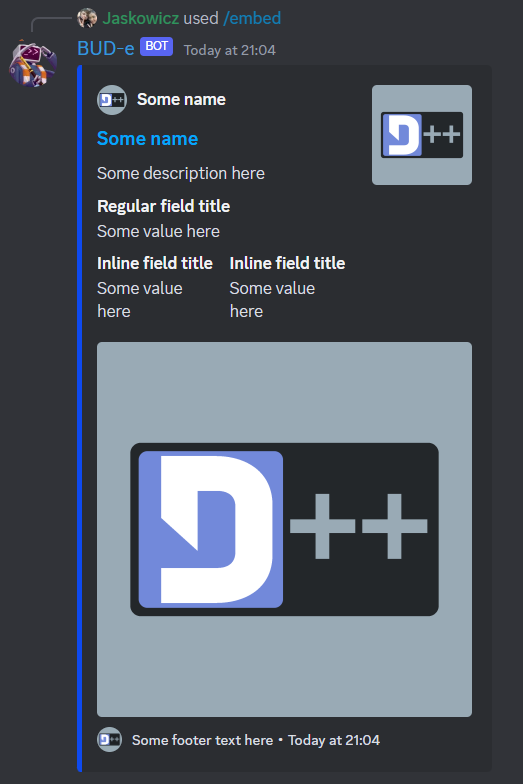Open the large D++ embed image
Screen dimensions: 523x784
pyautogui.click(x=284, y=530)
